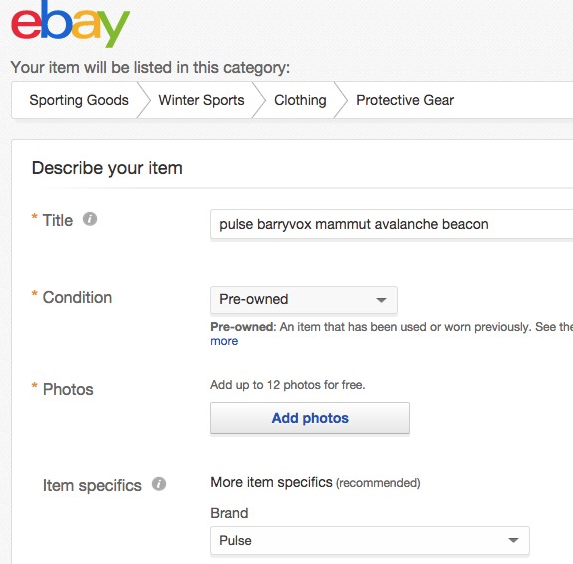Image resolution: width=573 pixels, height=564 pixels.
Task: Focus the Title input field
Action: click(x=391, y=224)
